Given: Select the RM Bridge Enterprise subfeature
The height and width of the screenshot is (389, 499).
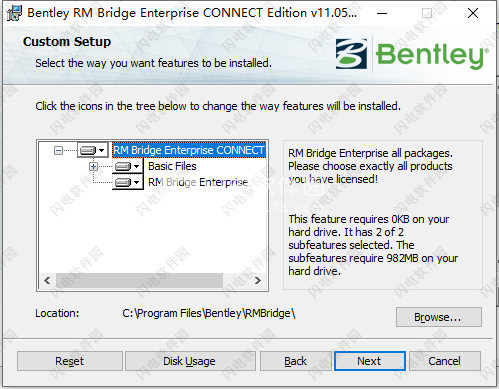Looking at the screenshot, I should click(198, 182).
